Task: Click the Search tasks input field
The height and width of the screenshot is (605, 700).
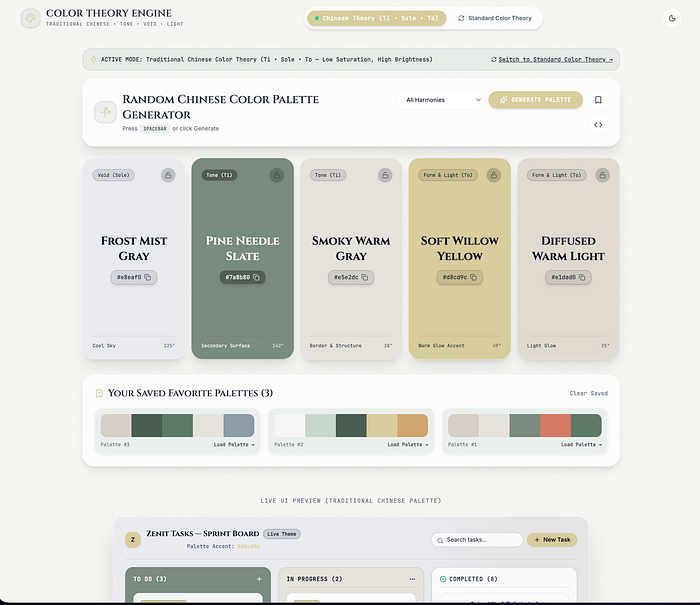Action: coord(477,540)
